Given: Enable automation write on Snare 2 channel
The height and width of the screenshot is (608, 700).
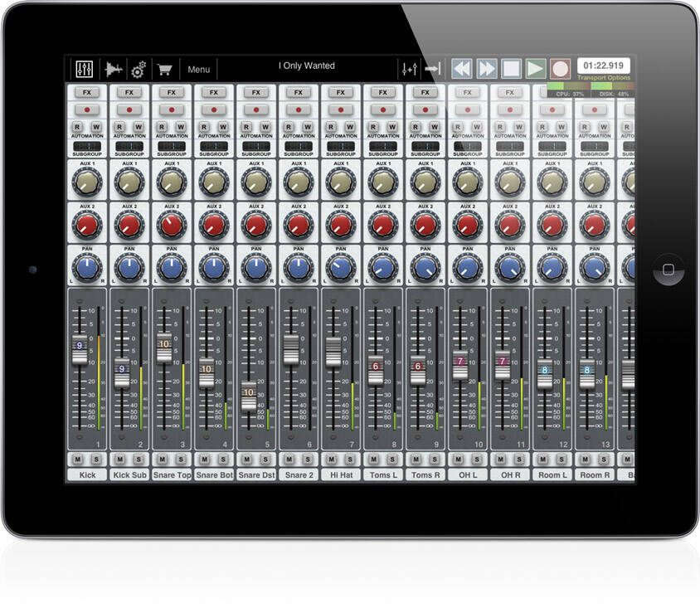Looking at the screenshot, I should click(308, 127).
